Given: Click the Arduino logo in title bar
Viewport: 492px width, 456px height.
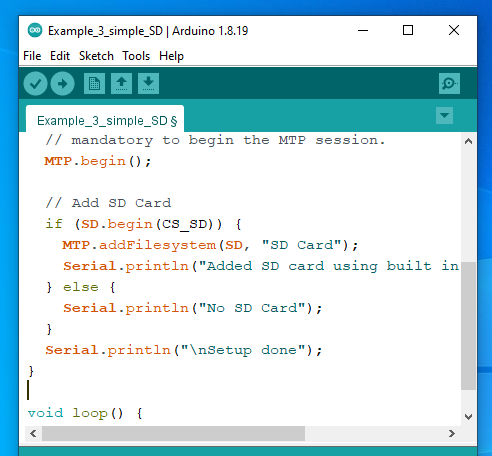Looking at the screenshot, I should (35, 31).
